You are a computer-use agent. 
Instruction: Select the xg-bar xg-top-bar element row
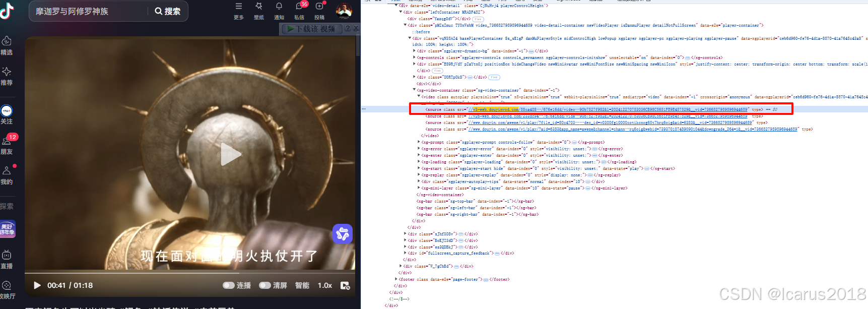click(x=475, y=201)
